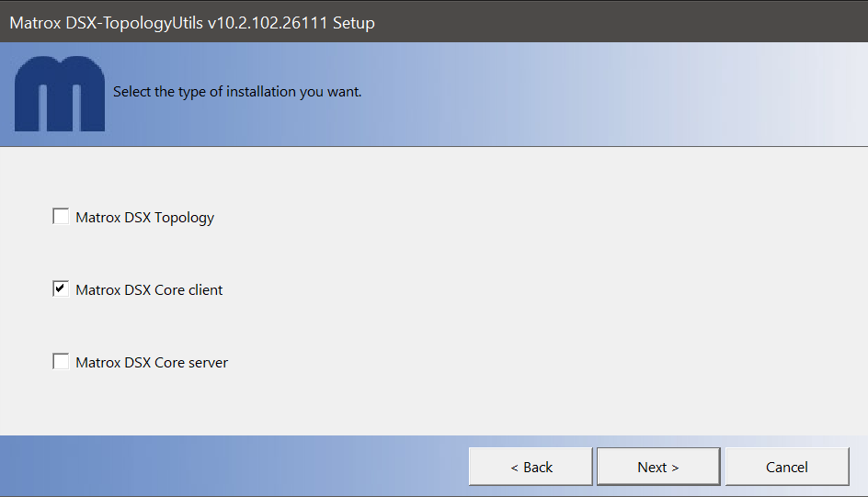868x497 pixels.
Task: Select the "Matrox DSX Core server" label text
Action: (152, 363)
